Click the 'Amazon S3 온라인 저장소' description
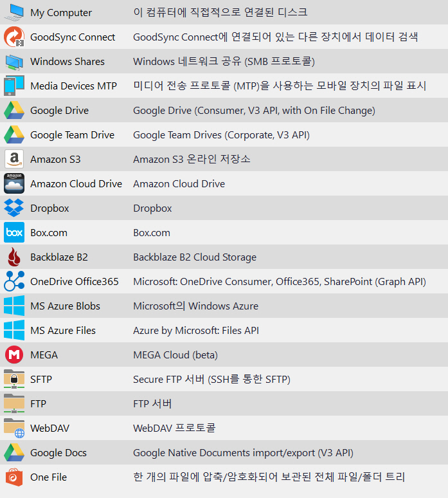 (192, 159)
